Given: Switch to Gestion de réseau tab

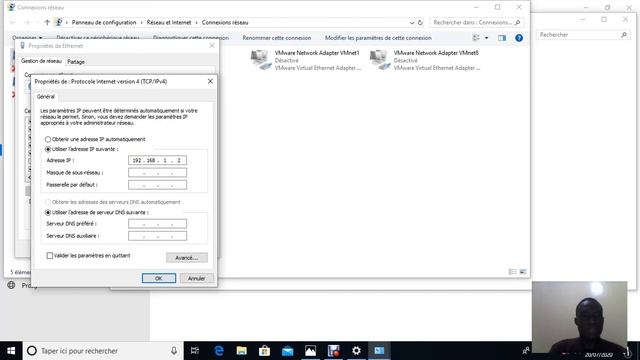Looking at the screenshot, I should (41, 61).
